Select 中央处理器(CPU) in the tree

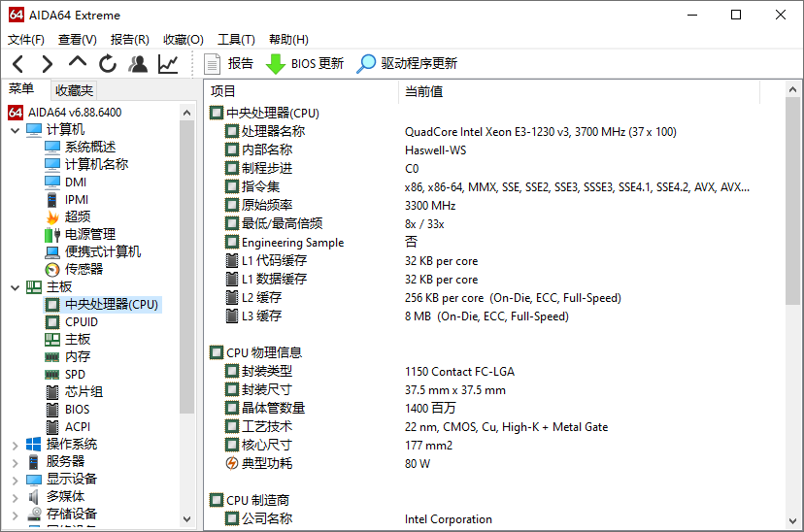(x=103, y=305)
